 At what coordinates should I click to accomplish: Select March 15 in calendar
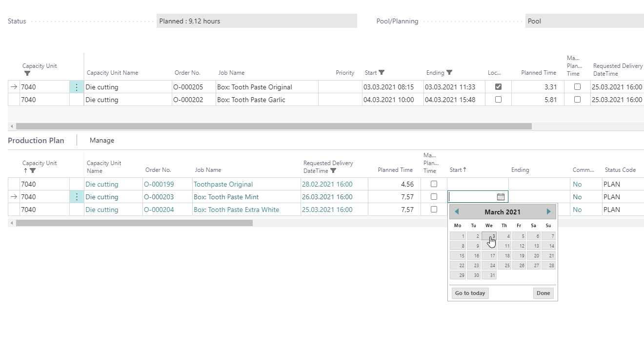coord(458,255)
